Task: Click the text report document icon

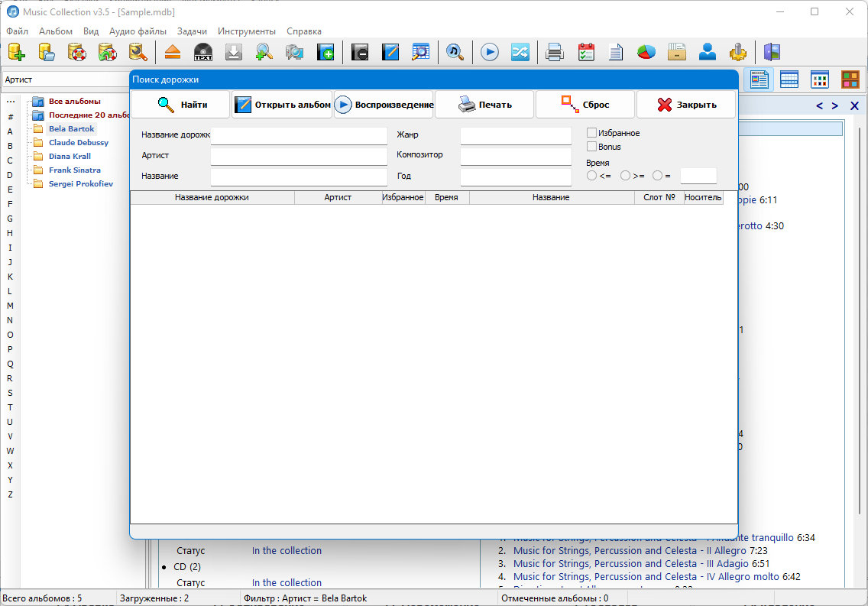Action: point(616,52)
